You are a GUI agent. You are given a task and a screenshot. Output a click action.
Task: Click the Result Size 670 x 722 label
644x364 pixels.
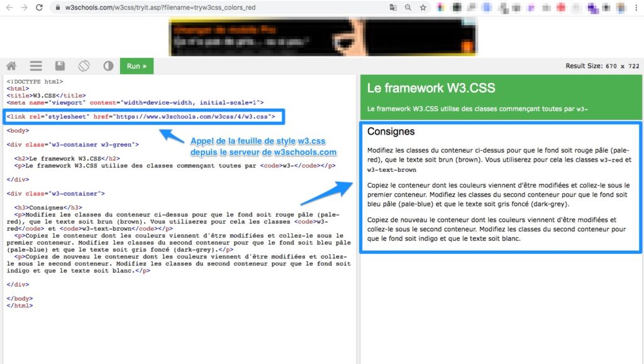pos(602,66)
